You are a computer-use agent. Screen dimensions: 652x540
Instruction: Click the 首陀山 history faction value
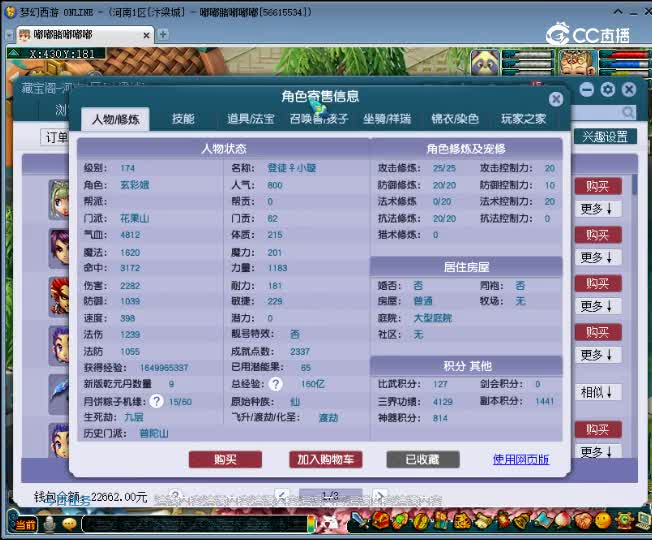pyautogui.click(x=154, y=434)
